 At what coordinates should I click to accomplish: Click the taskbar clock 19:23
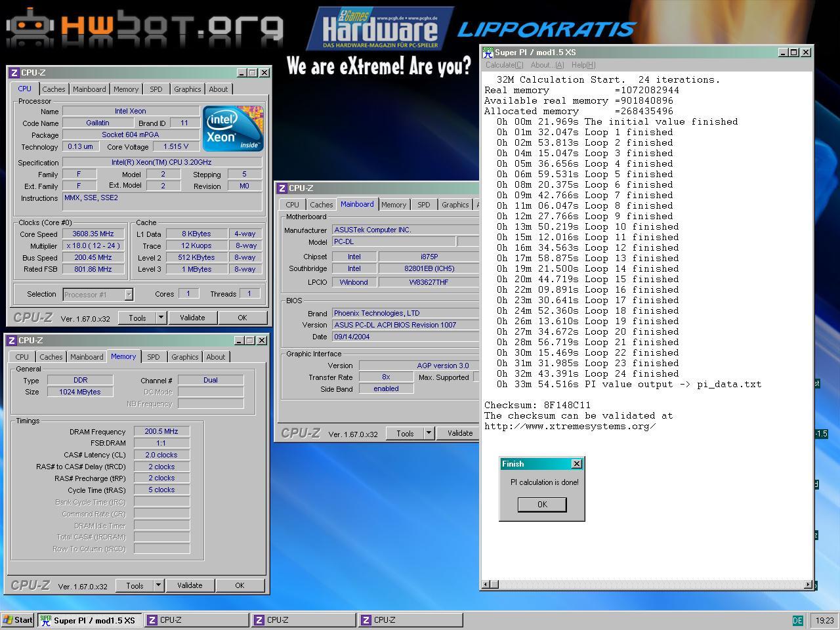click(825, 620)
